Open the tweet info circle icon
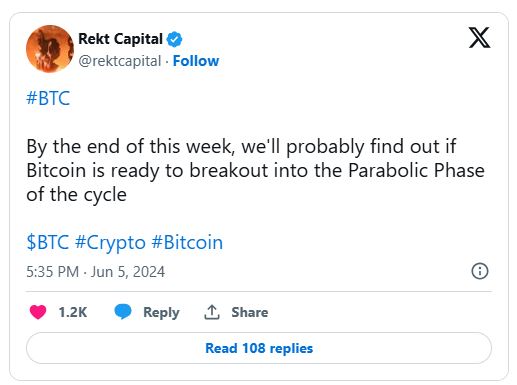Image resolution: width=517 pixels, height=385 pixels. [480, 271]
